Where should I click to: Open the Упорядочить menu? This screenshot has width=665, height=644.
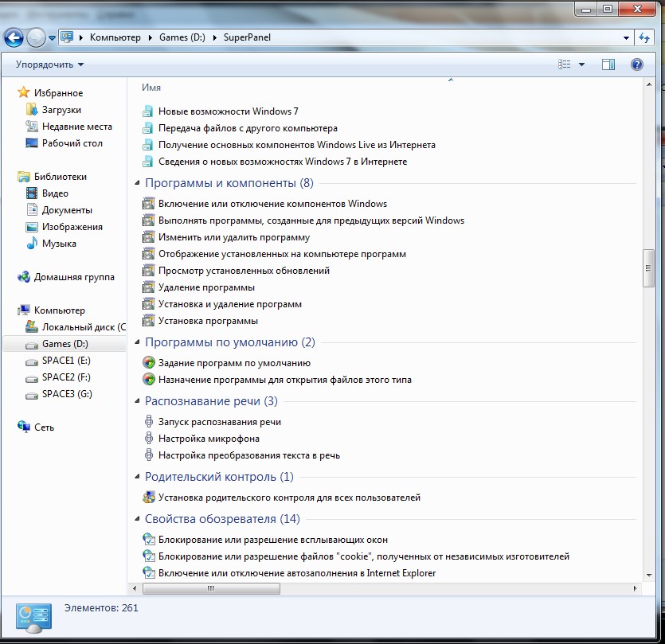click(x=49, y=64)
